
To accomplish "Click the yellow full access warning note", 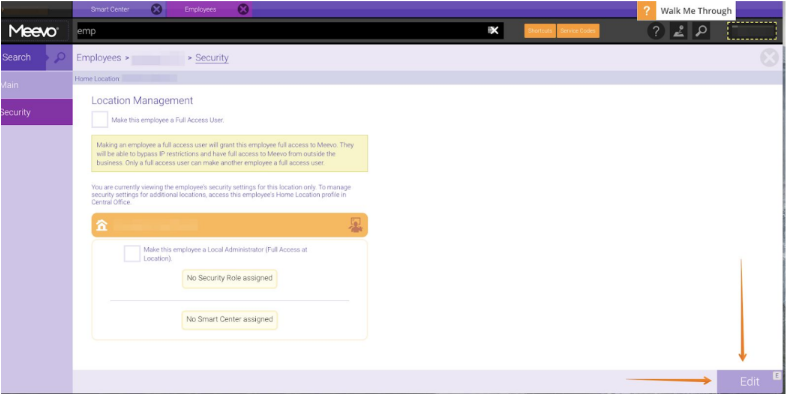I will pyautogui.click(x=229, y=154).
